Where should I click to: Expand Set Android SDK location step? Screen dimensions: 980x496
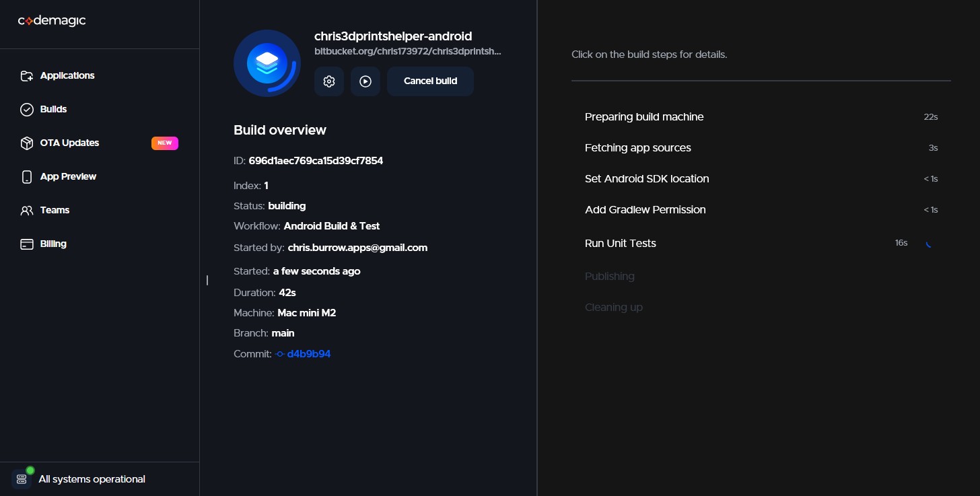[761, 179]
